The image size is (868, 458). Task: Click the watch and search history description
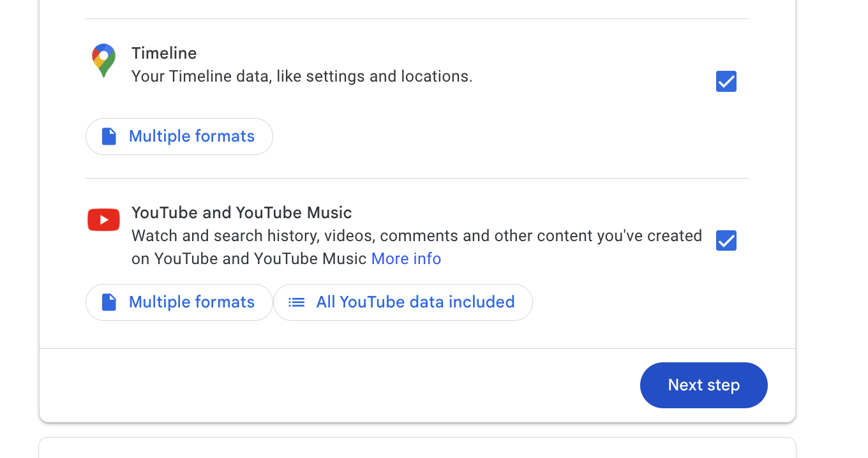click(x=416, y=236)
